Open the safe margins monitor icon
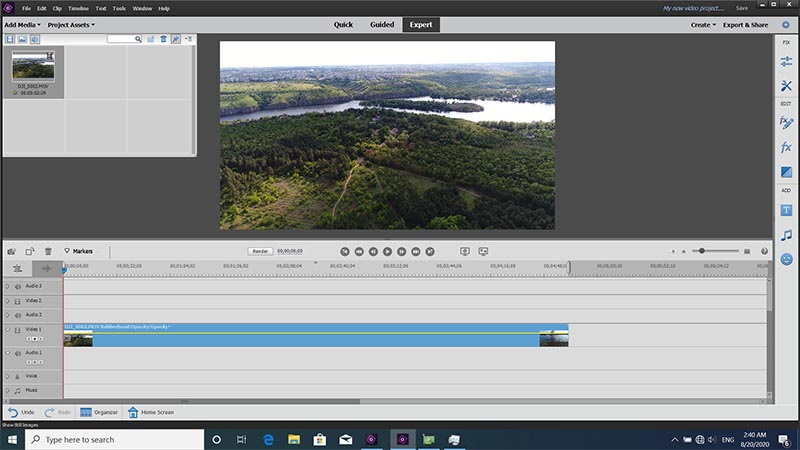 pos(465,251)
